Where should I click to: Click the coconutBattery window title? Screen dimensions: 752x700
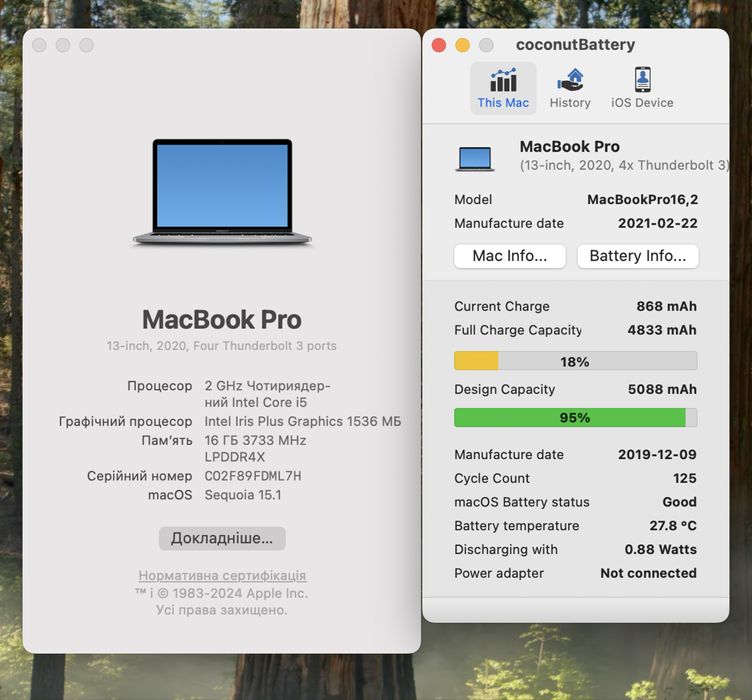click(575, 45)
